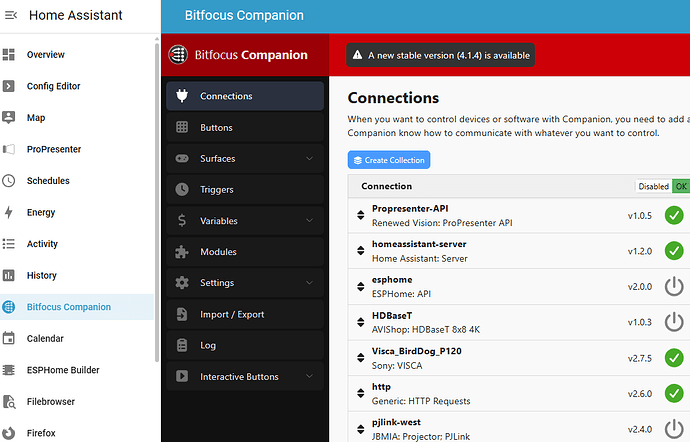
Task: Click the Calendar icon
Action: 9,338
